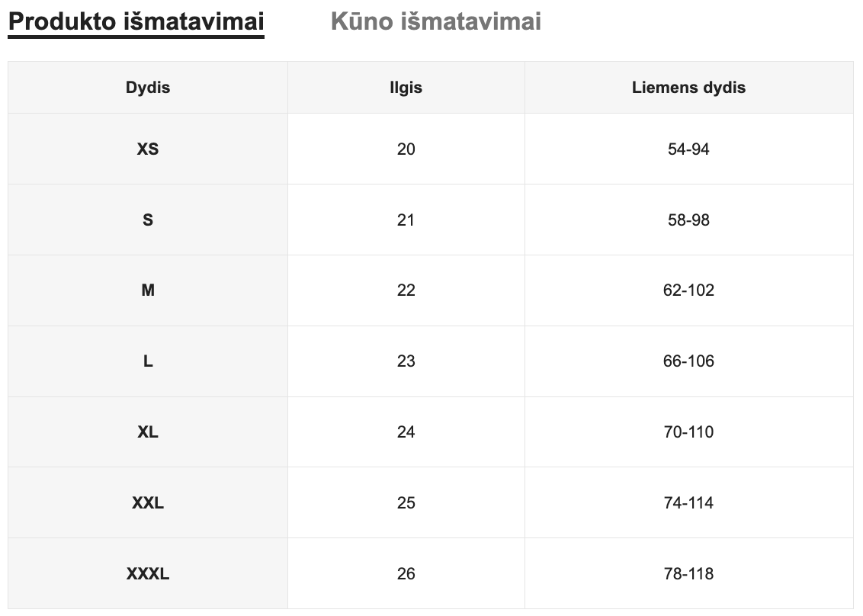863x616 pixels.
Task: Click waist size cell 78-118
Action: click(688, 574)
